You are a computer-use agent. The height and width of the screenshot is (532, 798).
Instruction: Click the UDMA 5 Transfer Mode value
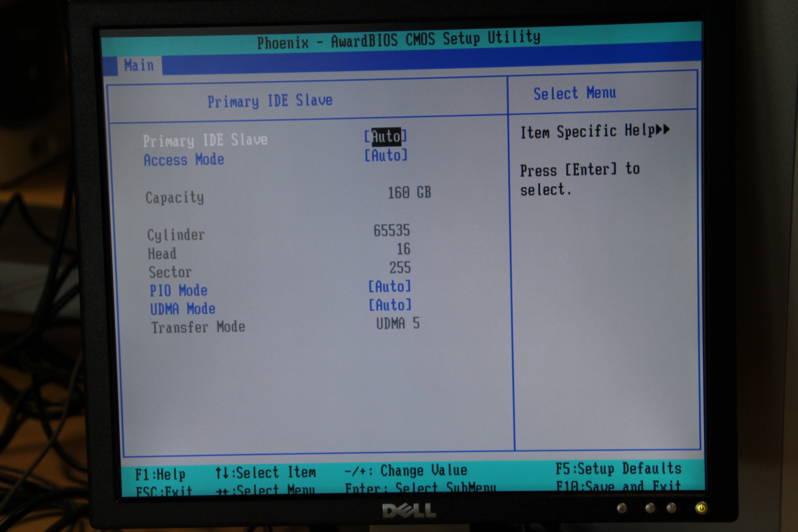click(x=398, y=323)
